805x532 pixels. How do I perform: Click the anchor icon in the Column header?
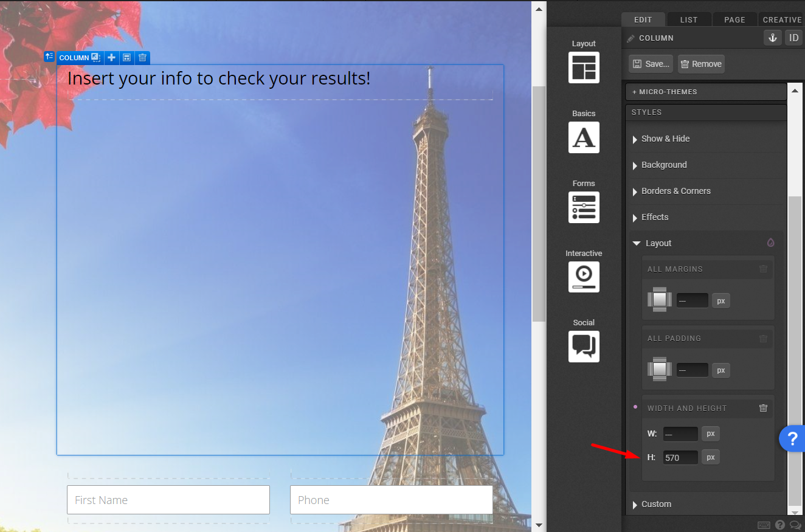click(x=772, y=38)
